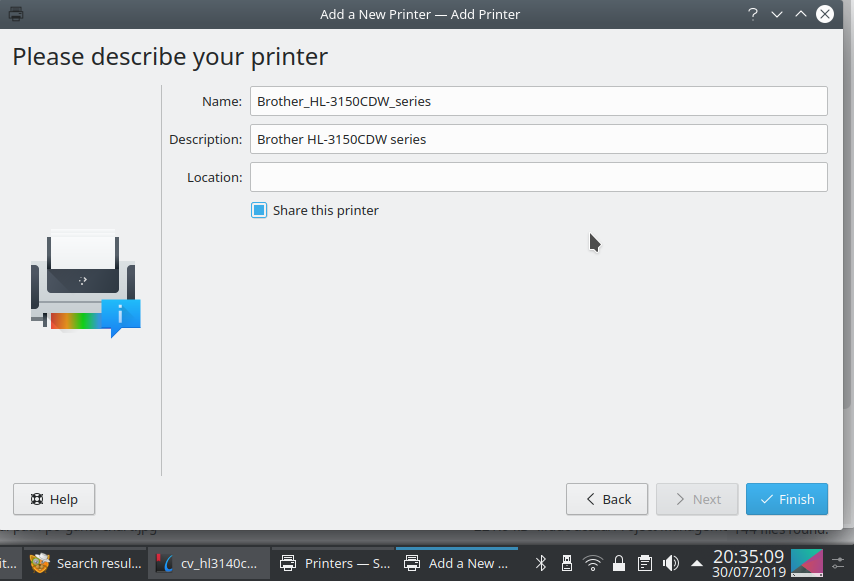
Task: Select the Add a New taskbar entry
Action: click(456, 564)
